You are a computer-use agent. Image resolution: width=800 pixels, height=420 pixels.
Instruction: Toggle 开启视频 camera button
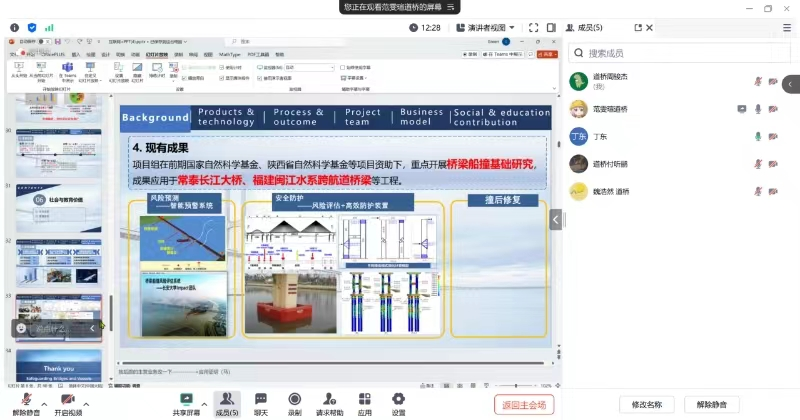pyautogui.click(x=66, y=402)
